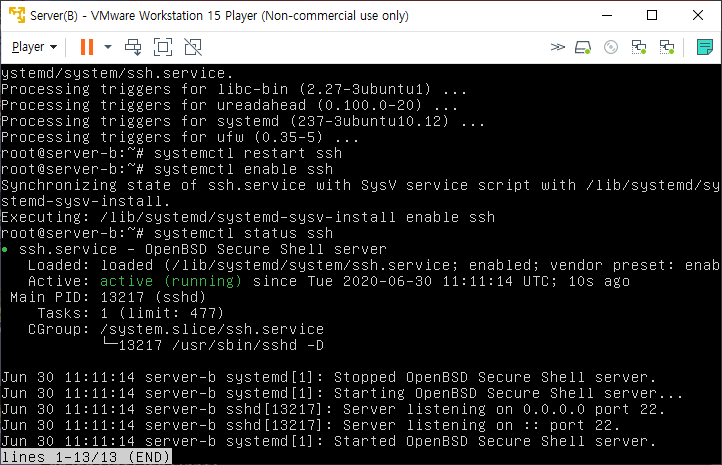722x465 pixels.
Task: Click the VMware logo in the title bar
Action: point(17,15)
